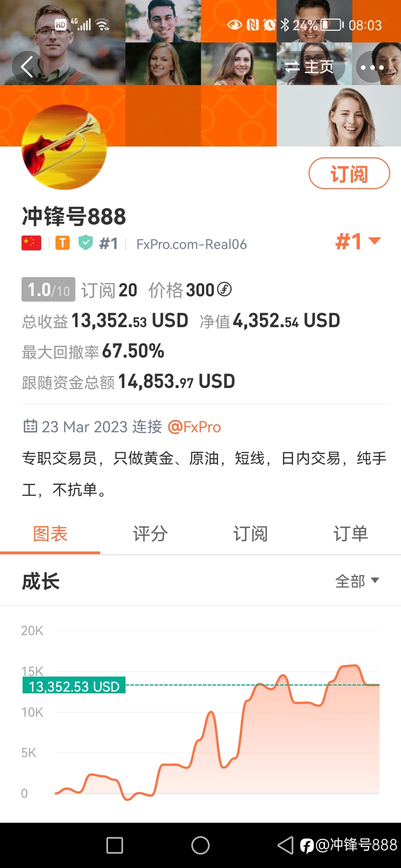Switch to 主页 homepage view
This screenshot has height=868, width=401.
[309, 67]
